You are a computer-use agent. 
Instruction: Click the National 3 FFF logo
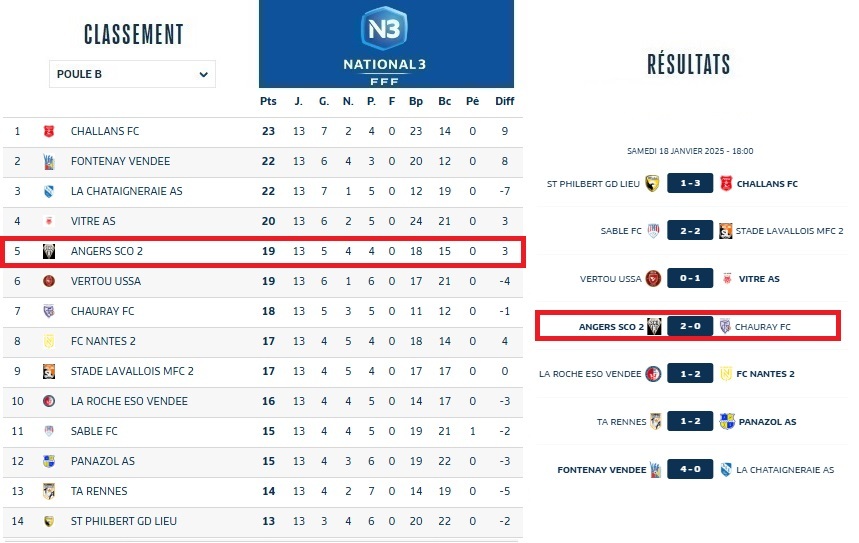[x=385, y=43]
